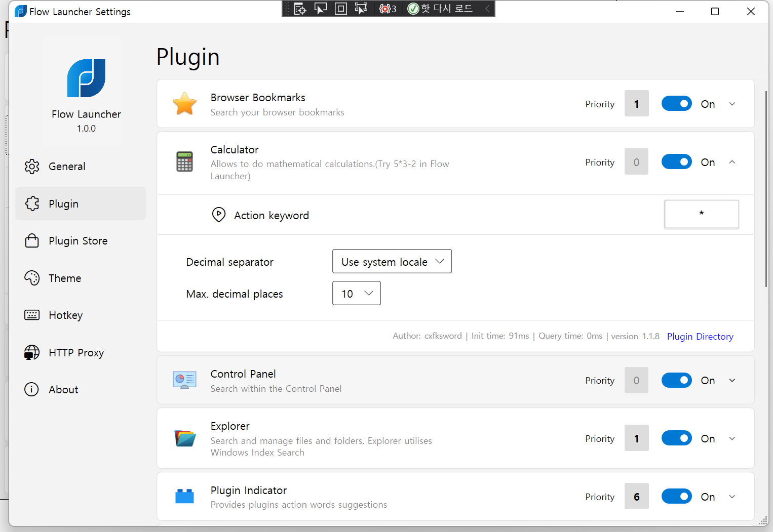This screenshot has height=532, width=773.
Task: Click the Action keyword pin icon
Action: pos(218,215)
